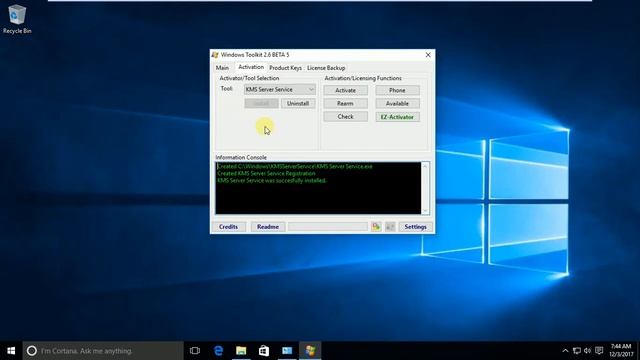
Task: Close the Windows Toolkit window
Action: 428,55
